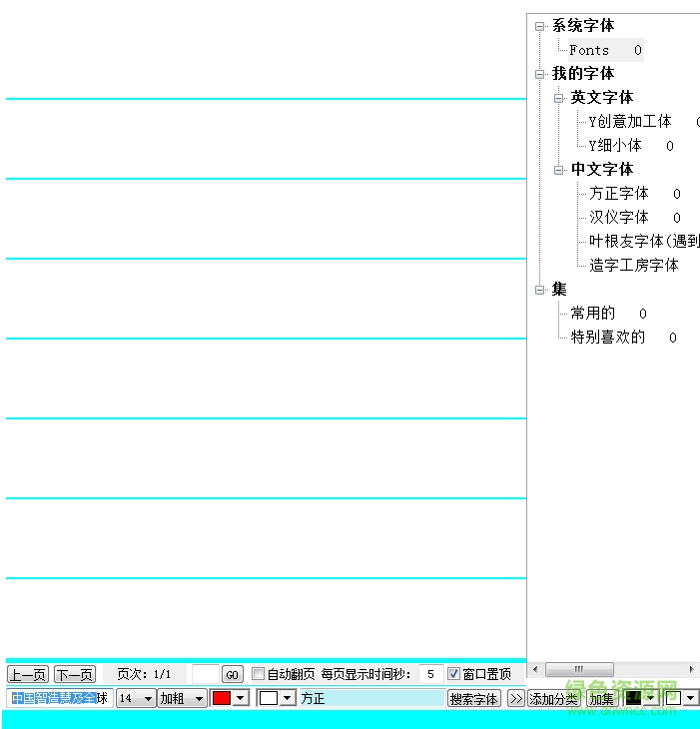
Task: Collapse the 中文字体 tree node
Action: click(559, 170)
